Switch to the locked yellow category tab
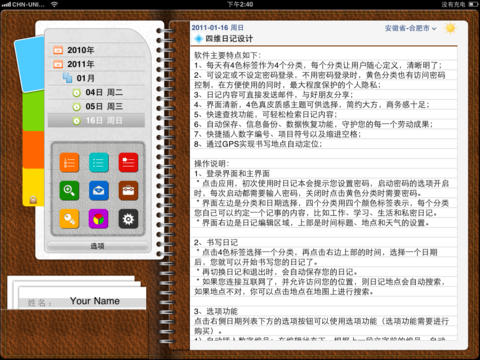 (33, 187)
